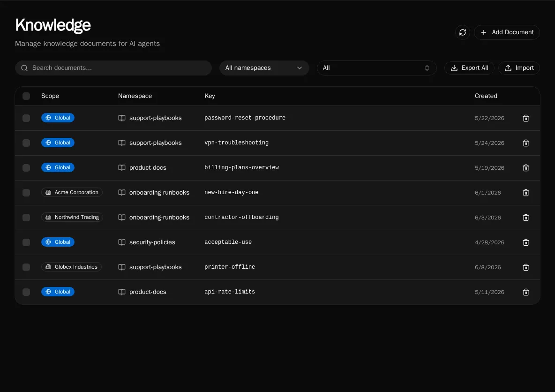Click the Add Document button
The height and width of the screenshot is (392, 555).
[507, 32]
